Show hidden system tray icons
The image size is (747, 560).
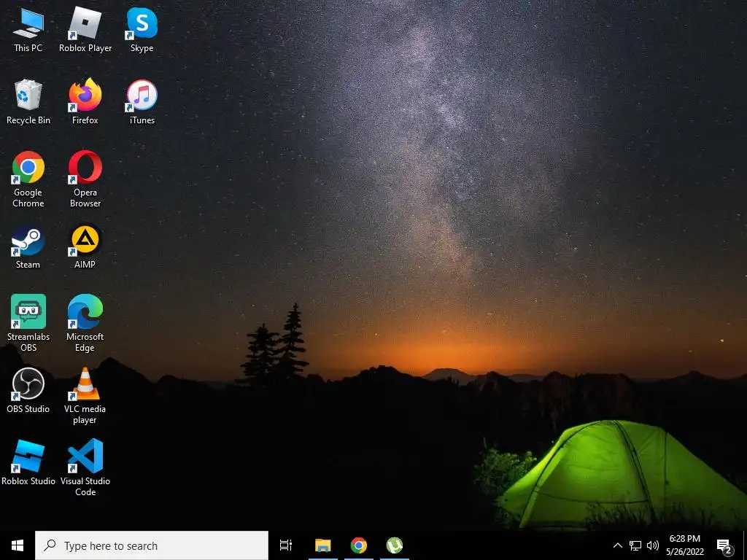click(x=617, y=545)
